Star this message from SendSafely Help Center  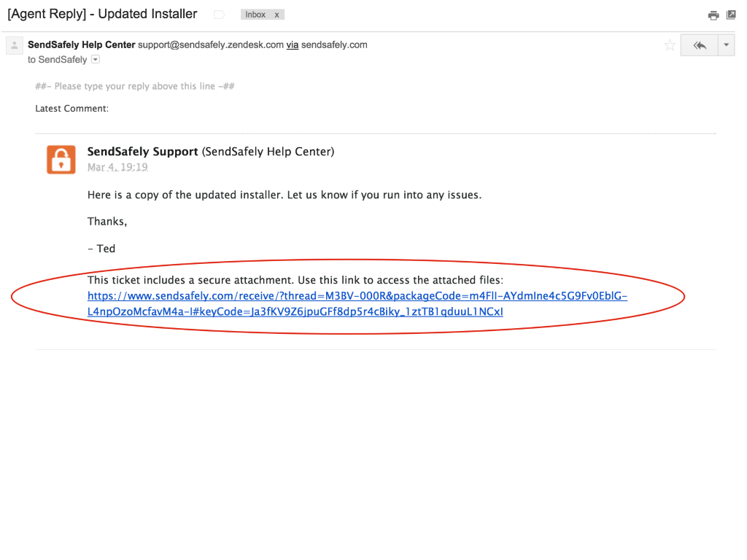(x=670, y=45)
